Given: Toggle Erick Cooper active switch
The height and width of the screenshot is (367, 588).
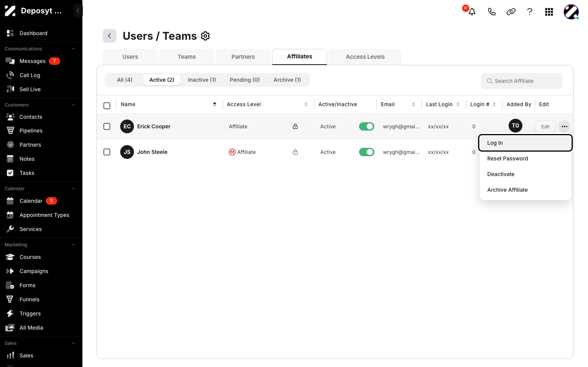Looking at the screenshot, I should (367, 126).
